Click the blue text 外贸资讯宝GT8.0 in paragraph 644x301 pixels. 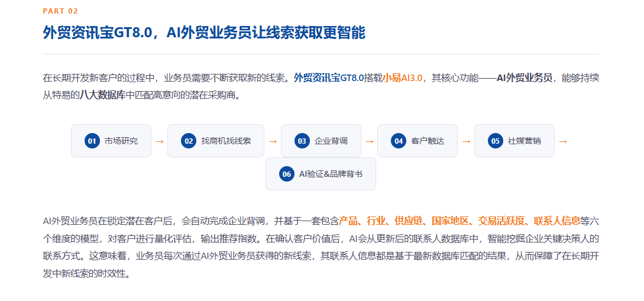[329, 77]
